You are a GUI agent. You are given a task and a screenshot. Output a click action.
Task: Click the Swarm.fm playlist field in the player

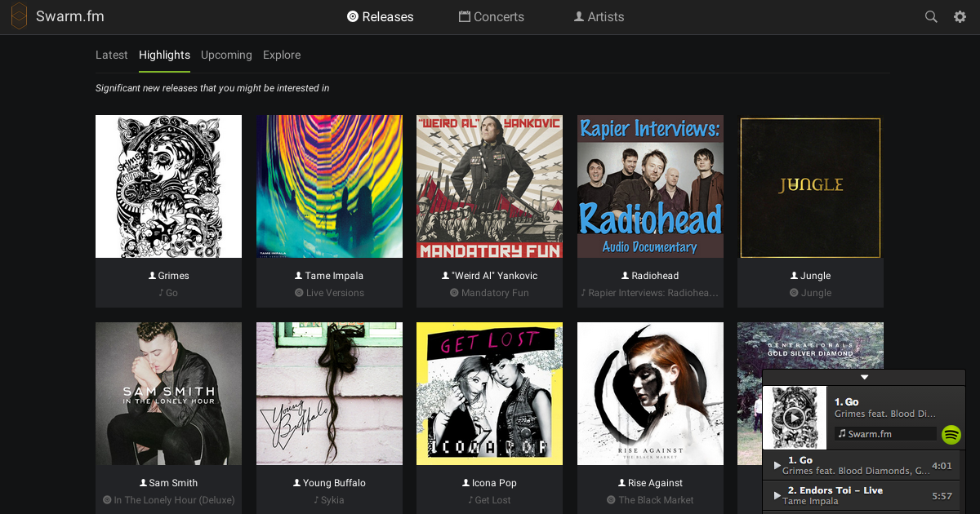pyautogui.click(x=885, y=434)
